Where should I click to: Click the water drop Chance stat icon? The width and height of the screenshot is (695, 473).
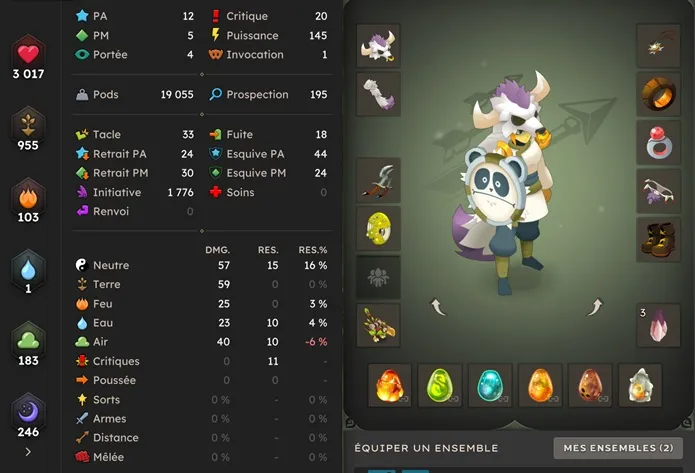(x=28, y=269)
